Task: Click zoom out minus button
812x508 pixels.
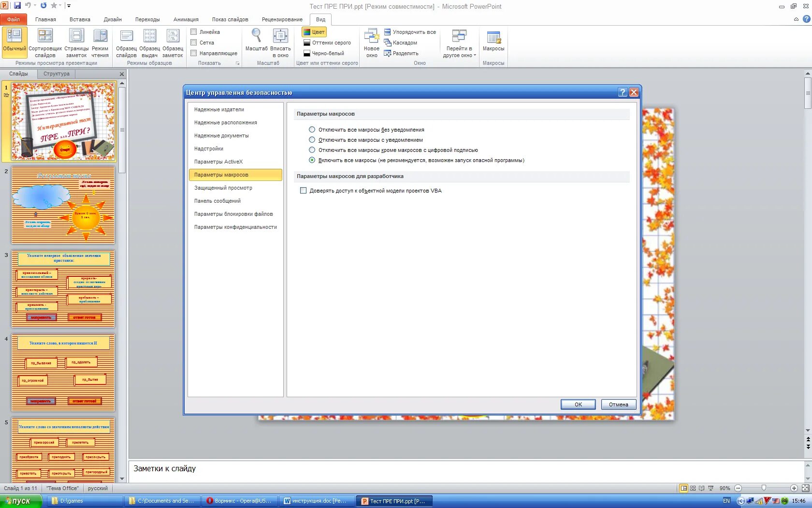Action: pyautogui.click(x=738, y=488)
